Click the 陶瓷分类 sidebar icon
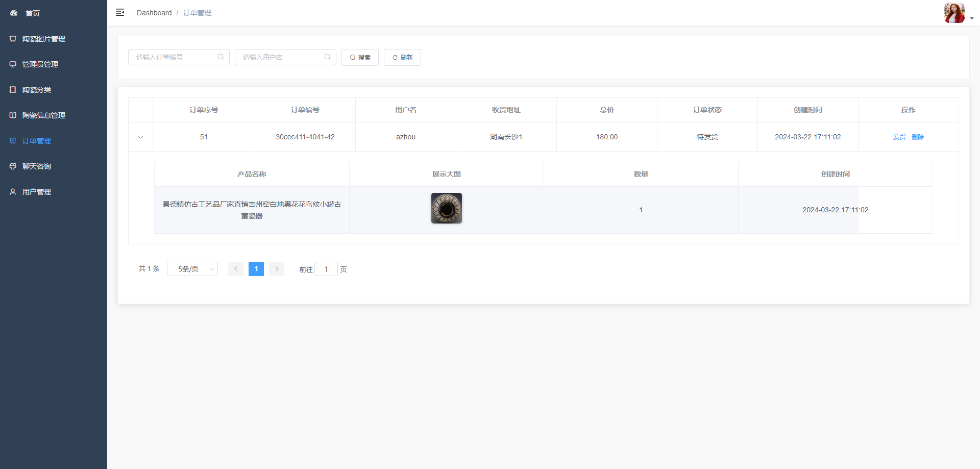980x469 pixels. (x=13, y=90)
